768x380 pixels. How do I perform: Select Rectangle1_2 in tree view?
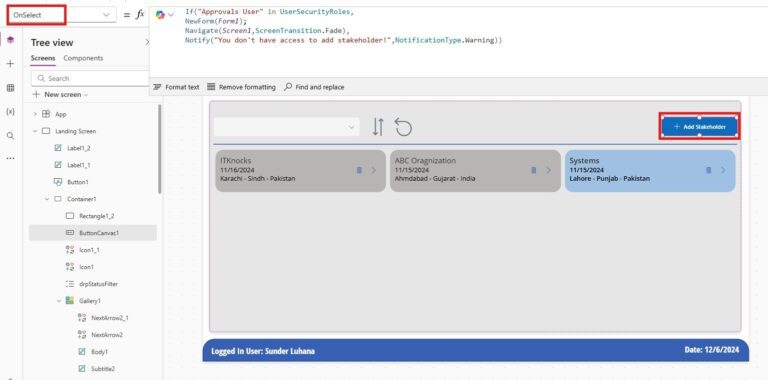click(x=96, y=216)
